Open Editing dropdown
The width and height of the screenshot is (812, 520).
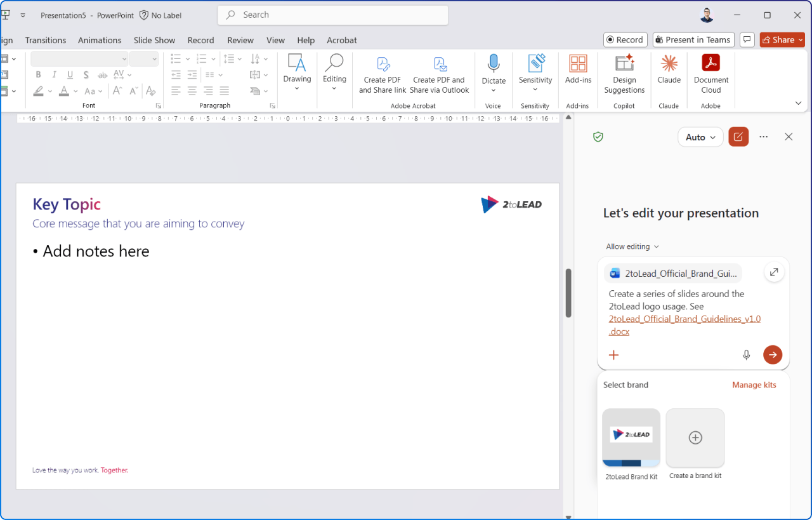334,73
